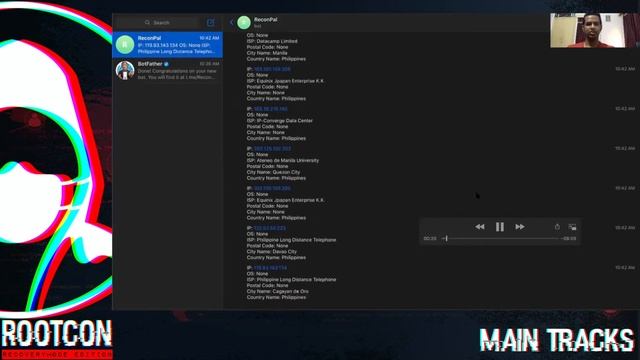The image size is (640, 360).
Task: Open the BotFather conversation
Action: pyautogui.click(x=168, y=71)
